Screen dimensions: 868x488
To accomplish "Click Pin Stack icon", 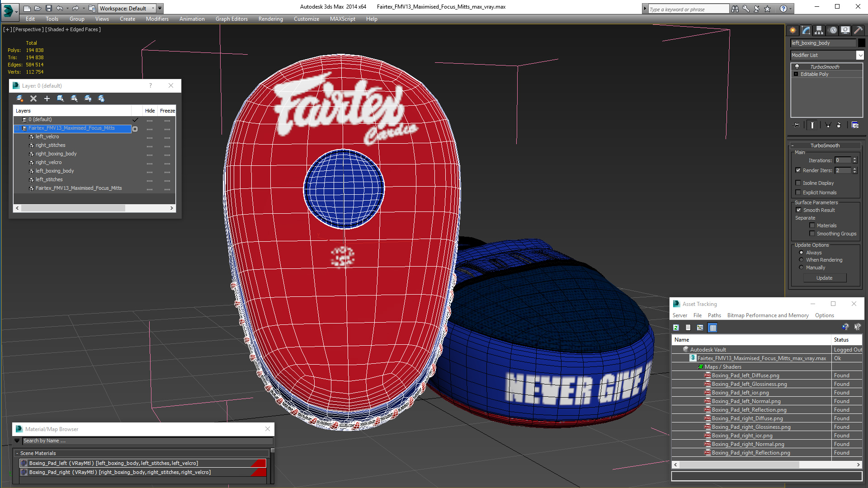I will point(797,125).
